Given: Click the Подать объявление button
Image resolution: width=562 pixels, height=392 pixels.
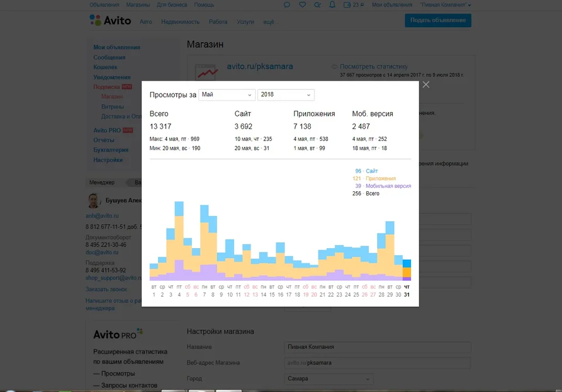Looking at the screenshot, I should click(x=438, y=20).
